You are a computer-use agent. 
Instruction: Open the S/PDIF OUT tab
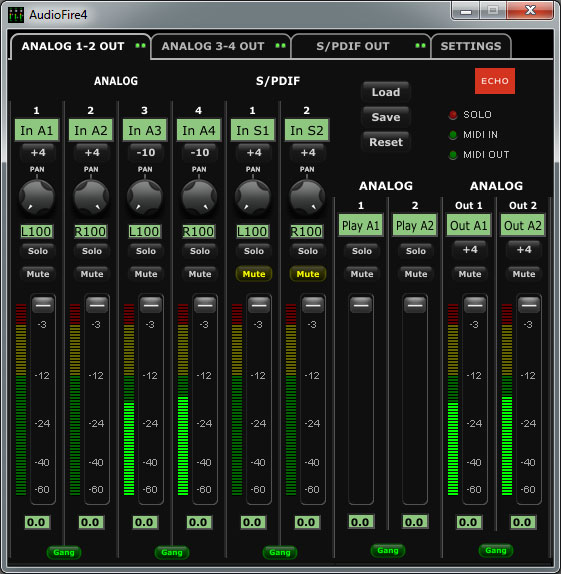[x=361, y=46]
